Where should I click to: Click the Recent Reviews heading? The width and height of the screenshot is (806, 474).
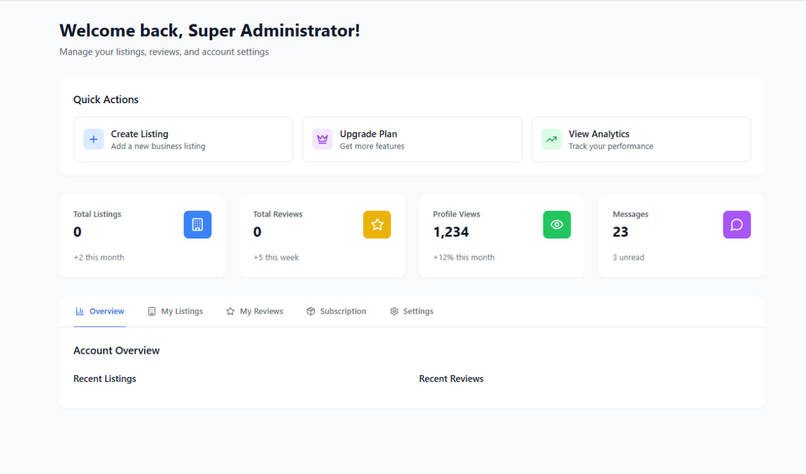tap(451, 378)
